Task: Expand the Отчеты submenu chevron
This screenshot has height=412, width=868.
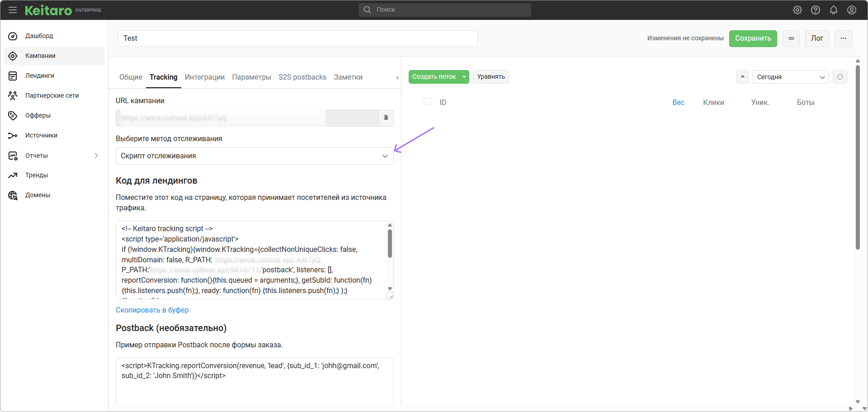Action: (96, 156)
